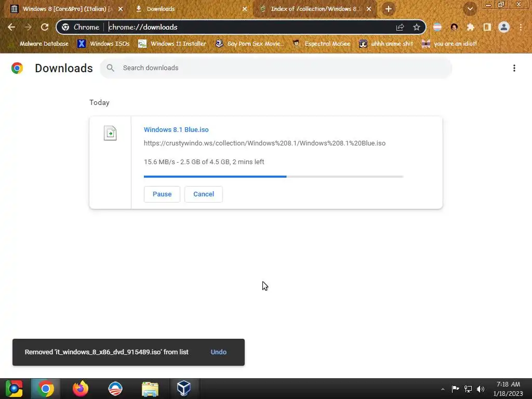Switch to Windows 8 [Core&Pro] (Italian) tab

[67, 9]
